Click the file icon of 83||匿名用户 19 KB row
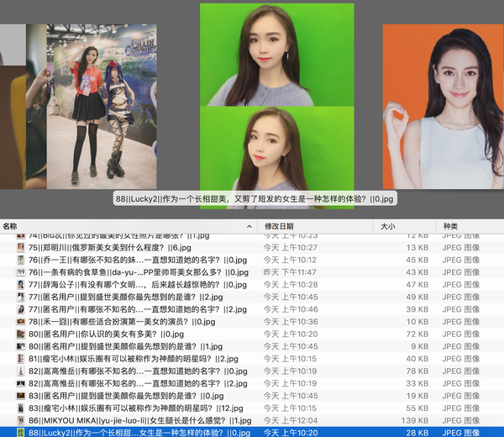The width and height of the screenshot is (504, 437). pos(20,396)
